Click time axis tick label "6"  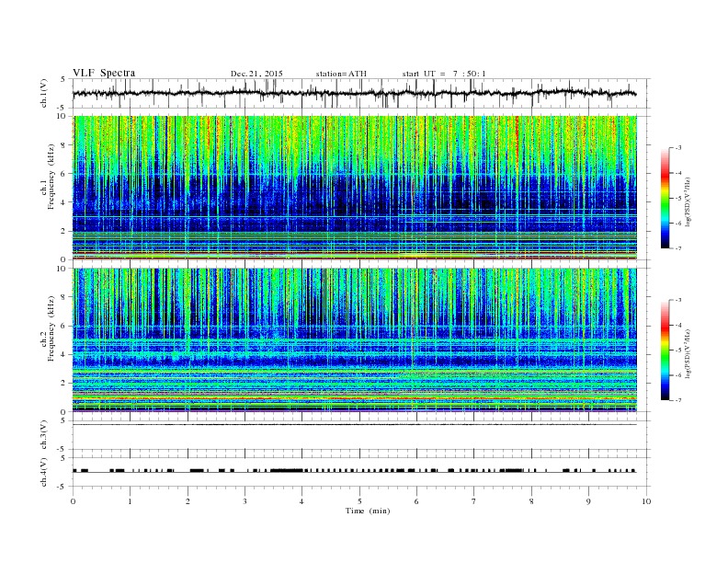point(416,501)
